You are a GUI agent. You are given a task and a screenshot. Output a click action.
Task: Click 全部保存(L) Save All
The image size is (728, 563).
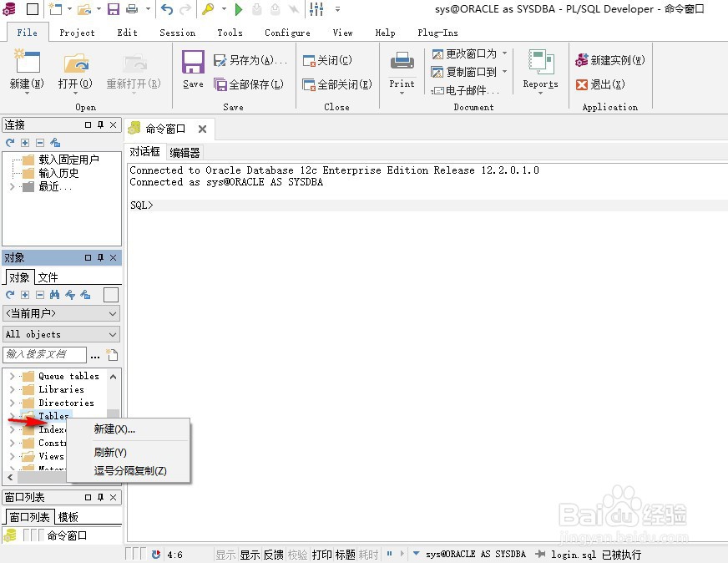click(249, 84)
